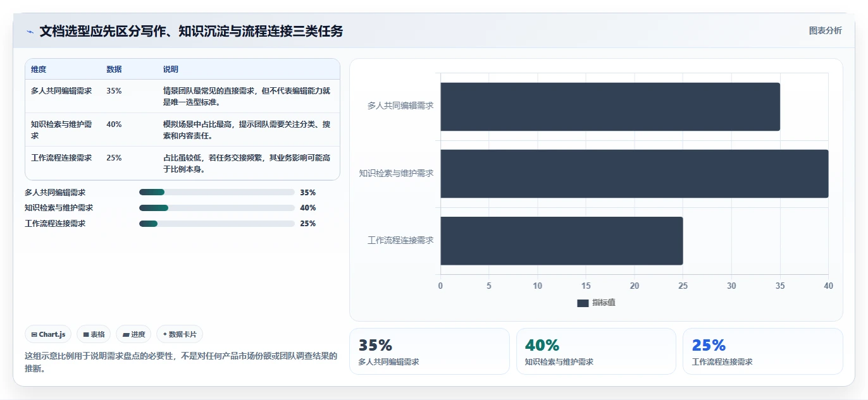Click the description starting 模拟场景中占比最高
Viewport: 868px width, 400px height.
[247, 130]
